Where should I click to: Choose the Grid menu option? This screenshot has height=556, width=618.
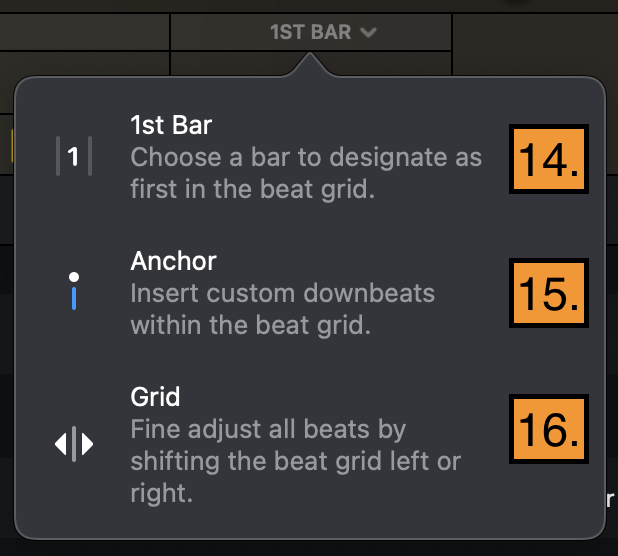pyautogui.click(x=268, y=444)
